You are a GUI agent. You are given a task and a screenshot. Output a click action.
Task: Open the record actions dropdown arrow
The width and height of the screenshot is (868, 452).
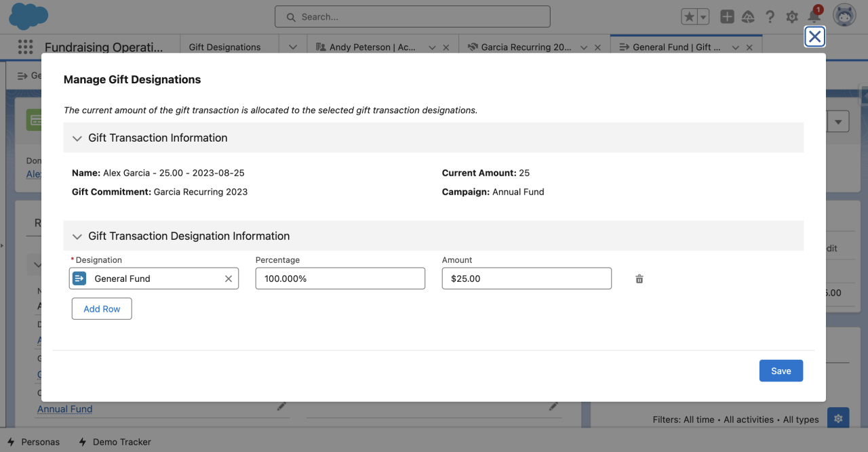[x=839, y=122]
